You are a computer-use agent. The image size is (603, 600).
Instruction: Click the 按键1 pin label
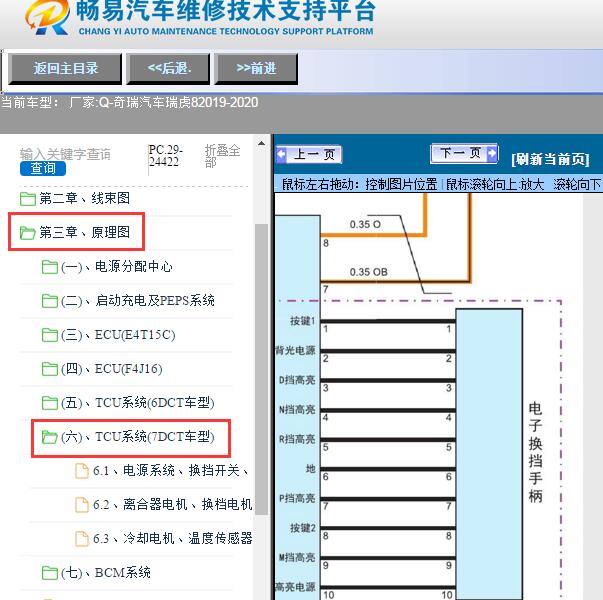click(x=303, y=321)
